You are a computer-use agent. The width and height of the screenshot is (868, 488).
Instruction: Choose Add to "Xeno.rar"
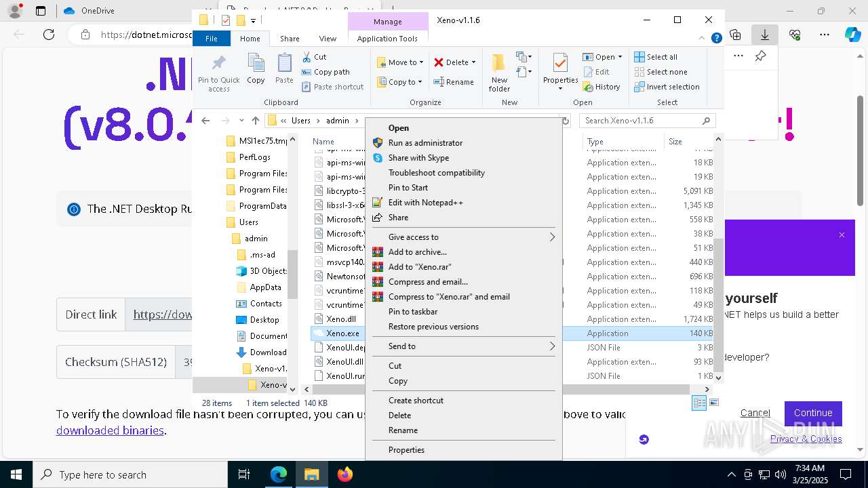463,267
